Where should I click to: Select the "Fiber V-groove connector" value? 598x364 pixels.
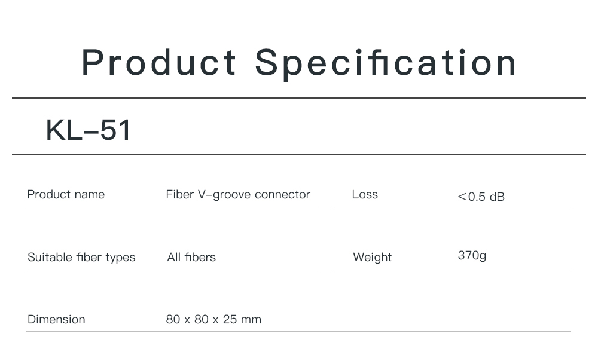point(238,194)
